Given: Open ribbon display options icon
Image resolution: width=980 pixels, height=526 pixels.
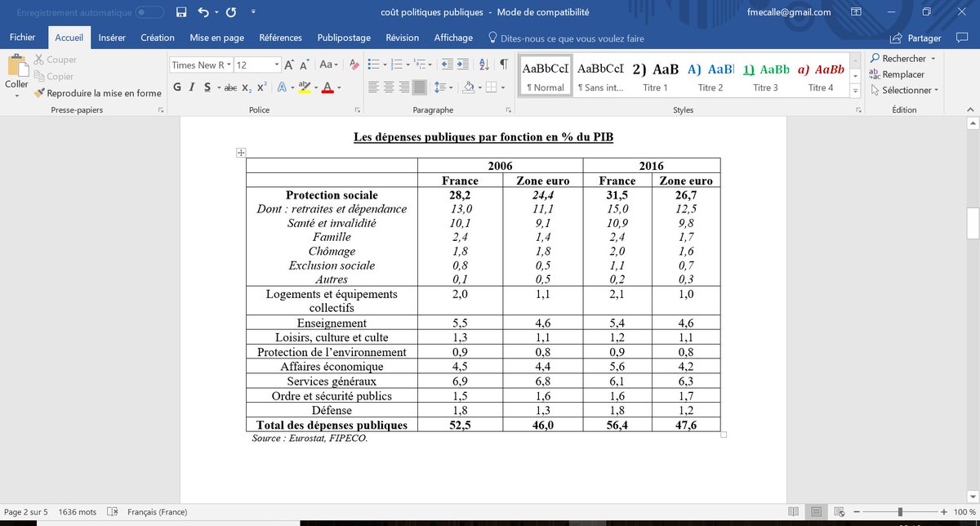Looking at the screenshot, I should (x=855, y=12).
